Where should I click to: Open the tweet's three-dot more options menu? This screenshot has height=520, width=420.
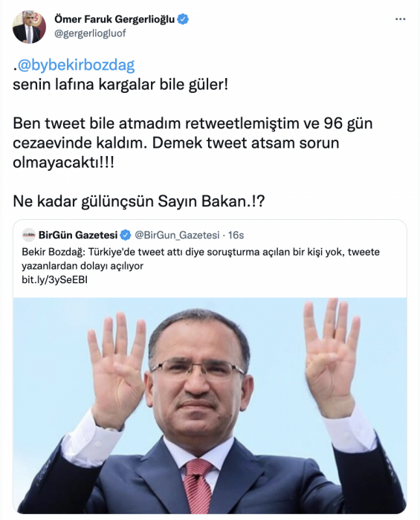(x=401, y=19)
